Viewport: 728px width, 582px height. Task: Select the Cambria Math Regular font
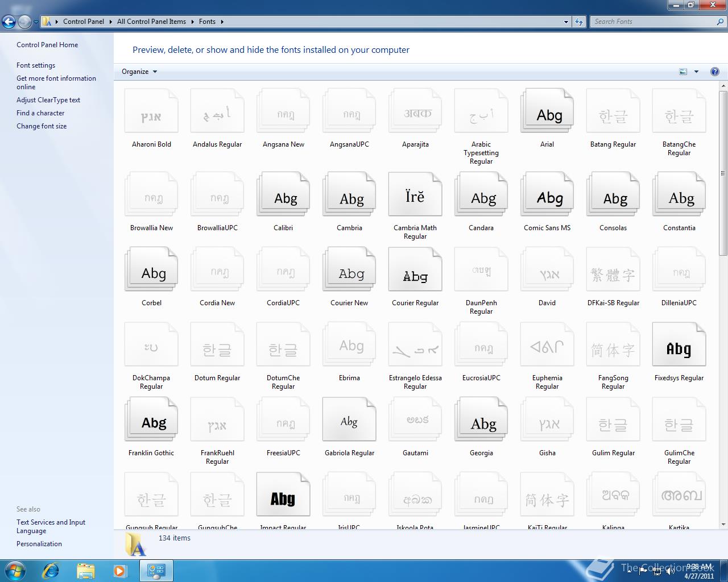click(x=415, y=194)
